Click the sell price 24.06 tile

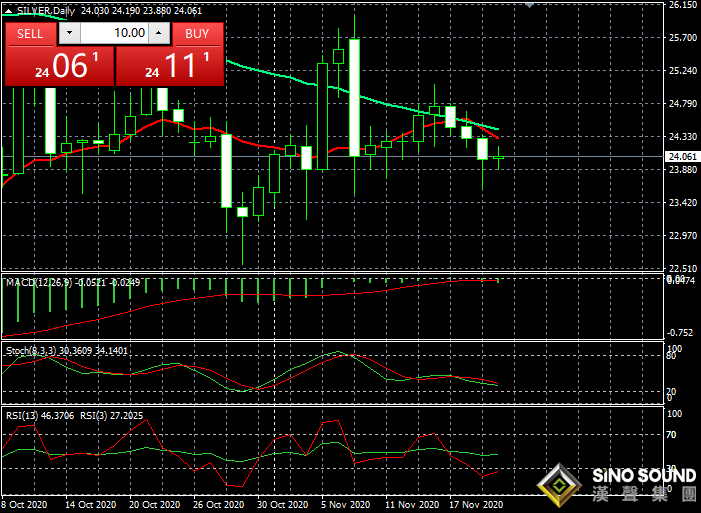(x=59, y=67)
